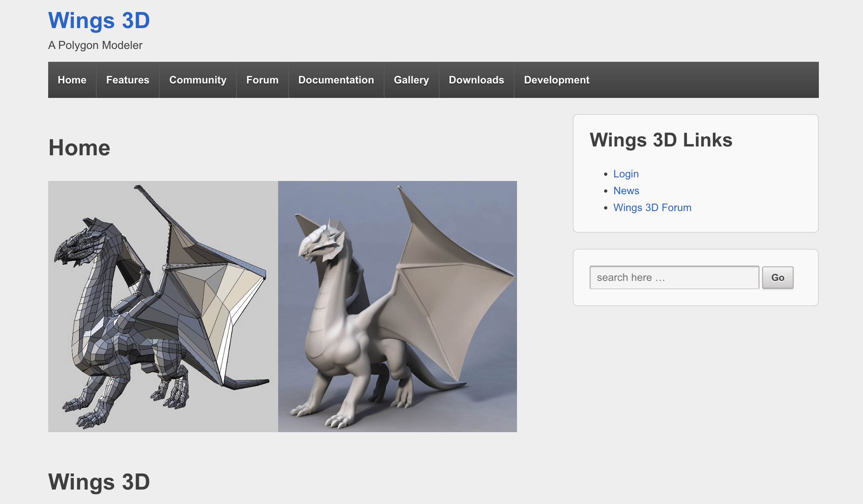View the Gallery page
The width and height of the screenshot is (863, 504).
411,80
